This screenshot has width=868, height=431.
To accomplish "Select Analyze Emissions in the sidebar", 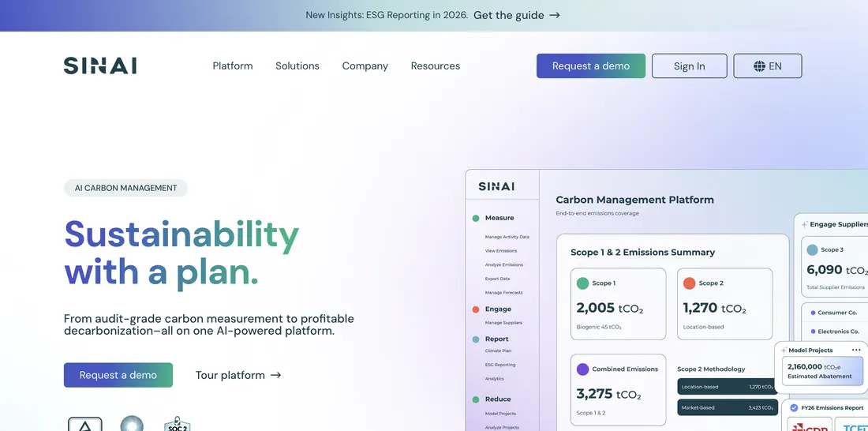I will [503, 264].
